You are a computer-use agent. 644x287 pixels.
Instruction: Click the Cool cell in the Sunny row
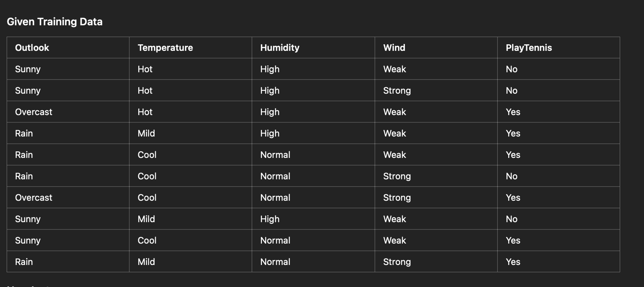tap(147, 241)
